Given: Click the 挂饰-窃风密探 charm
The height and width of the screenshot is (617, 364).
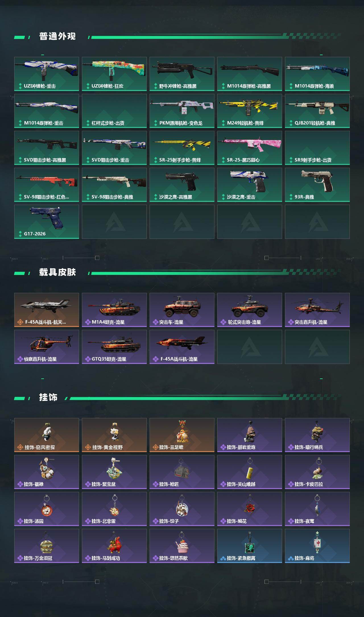Looking at the screenshot, I should tap(47, 435).
